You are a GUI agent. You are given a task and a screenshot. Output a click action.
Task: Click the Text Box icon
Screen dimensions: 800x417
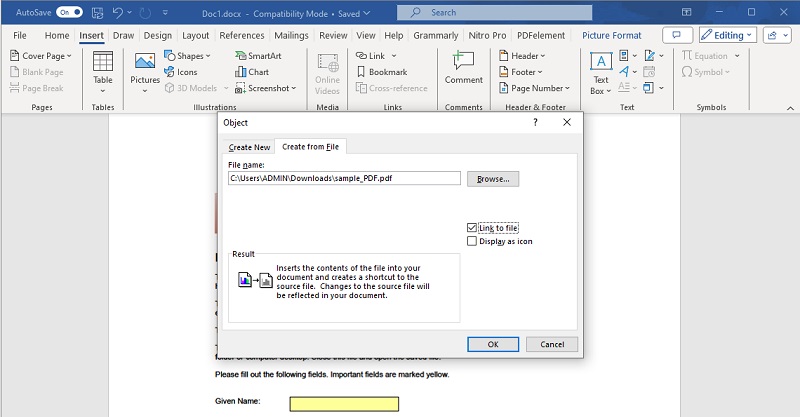(601, 62)
